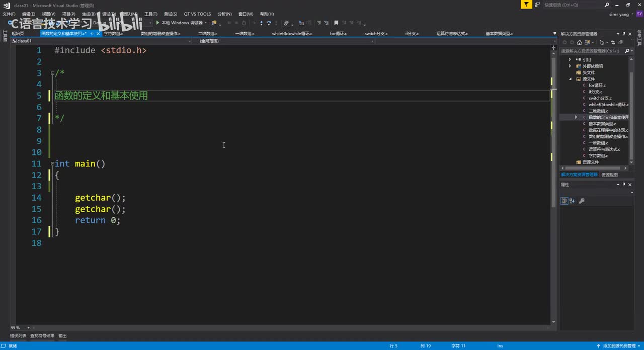Open the notifications icon beside quick launch
The height and width of the screenshot is (350, 644).
click(537, 5)
